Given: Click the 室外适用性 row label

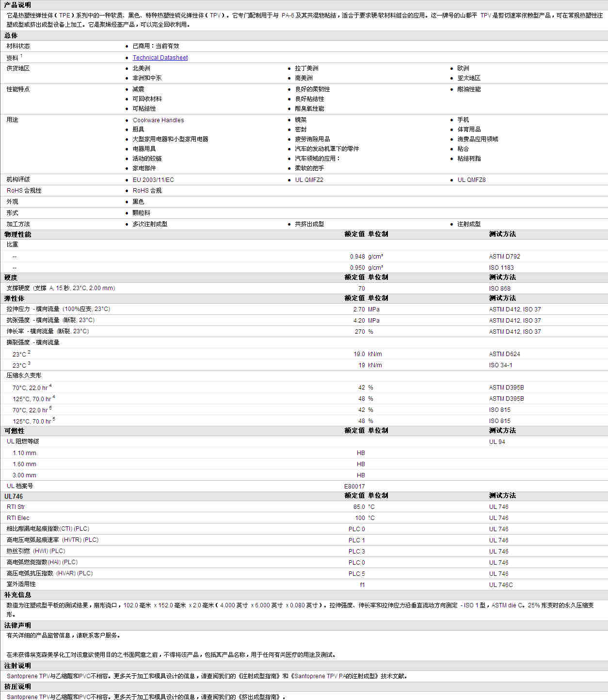Looking at the screenshot, I should tap(21, 585).
